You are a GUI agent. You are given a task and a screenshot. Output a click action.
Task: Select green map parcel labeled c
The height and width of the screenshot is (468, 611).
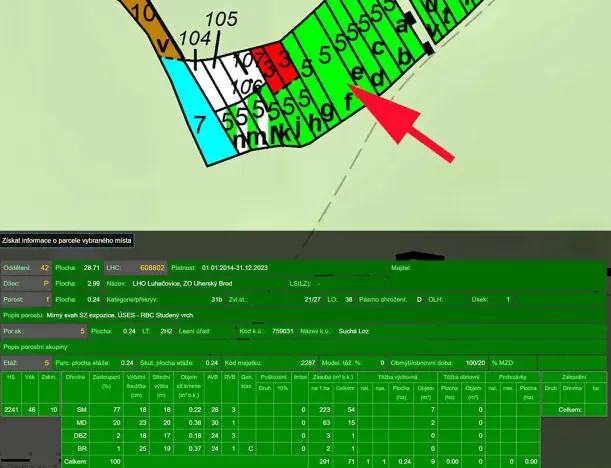(x=379, y=47)
